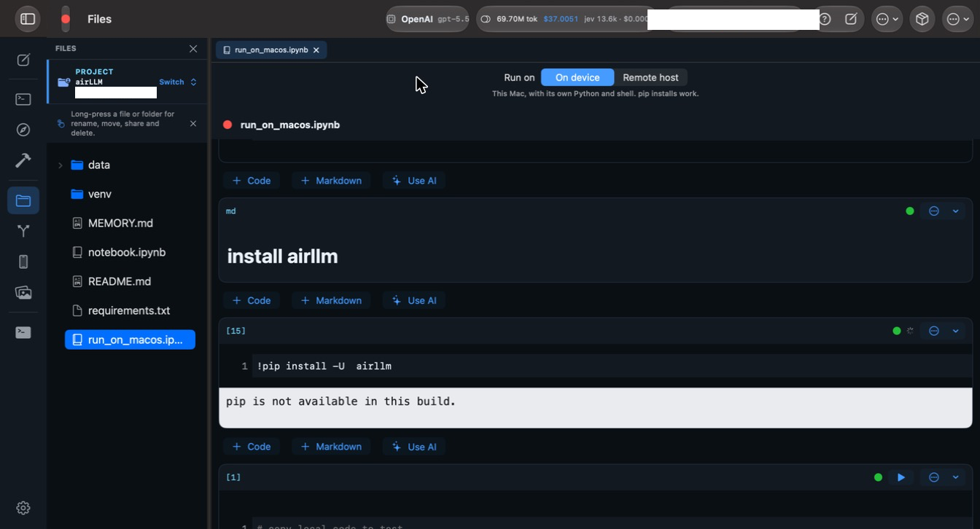Open options circle for md cell
980x529 pixels.
pyautogui.click(x=934, y=211)
